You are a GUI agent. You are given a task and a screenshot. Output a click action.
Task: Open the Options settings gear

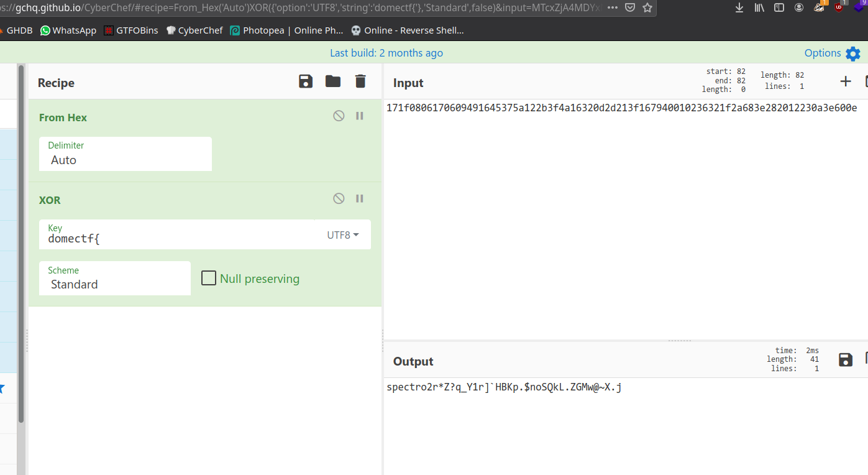pyautogui.click(x=853, y=53)
